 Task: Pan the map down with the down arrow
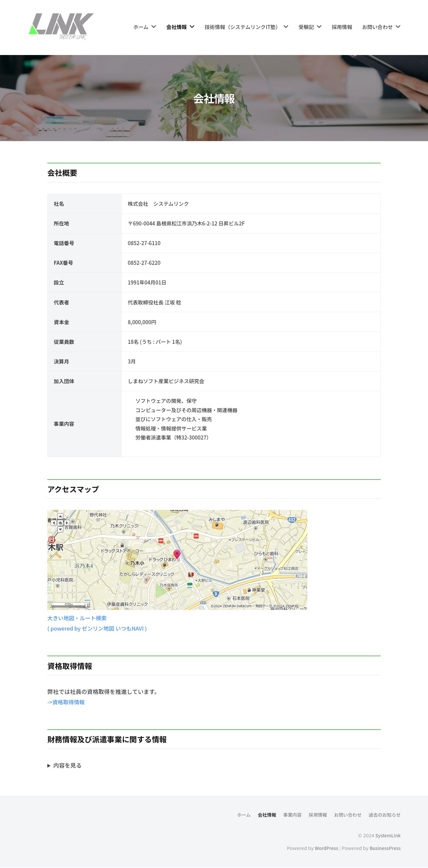tap(60, 530)
